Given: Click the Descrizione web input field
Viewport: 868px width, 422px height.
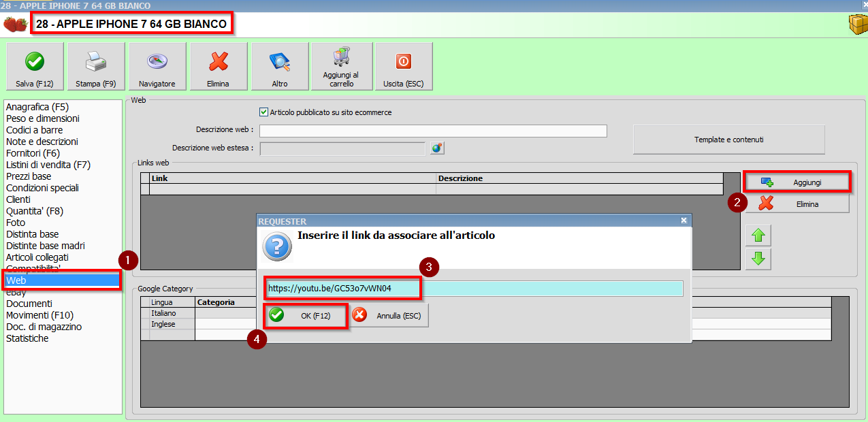Looking at the screenshot, I should point(433,130).
